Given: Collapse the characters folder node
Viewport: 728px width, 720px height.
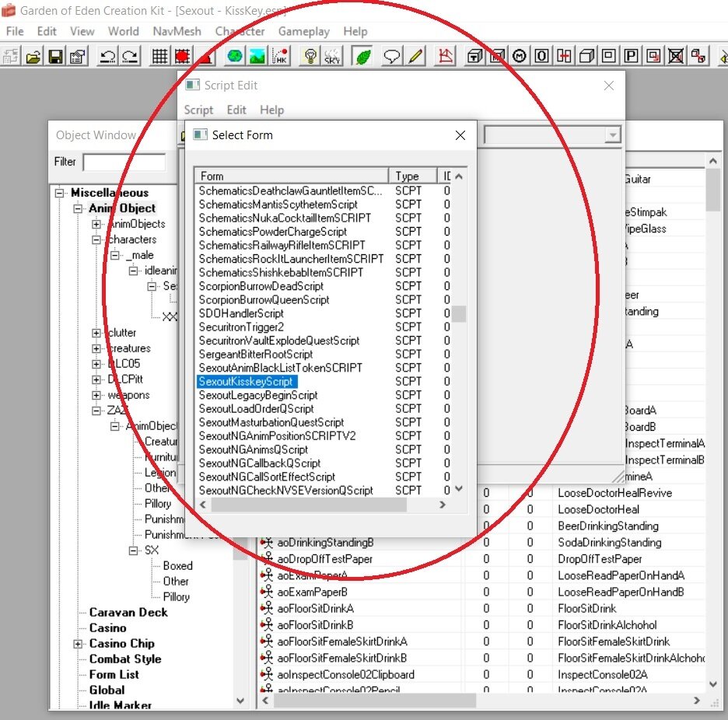Looking at the screenshot, I should click(96, 239).
